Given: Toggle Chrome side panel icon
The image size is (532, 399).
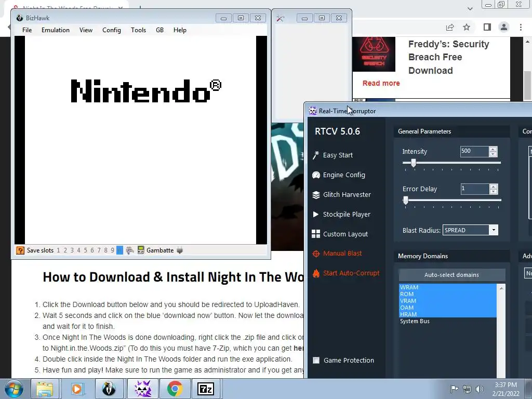Looking at the screenshot, I should click(x=487, y=27).
